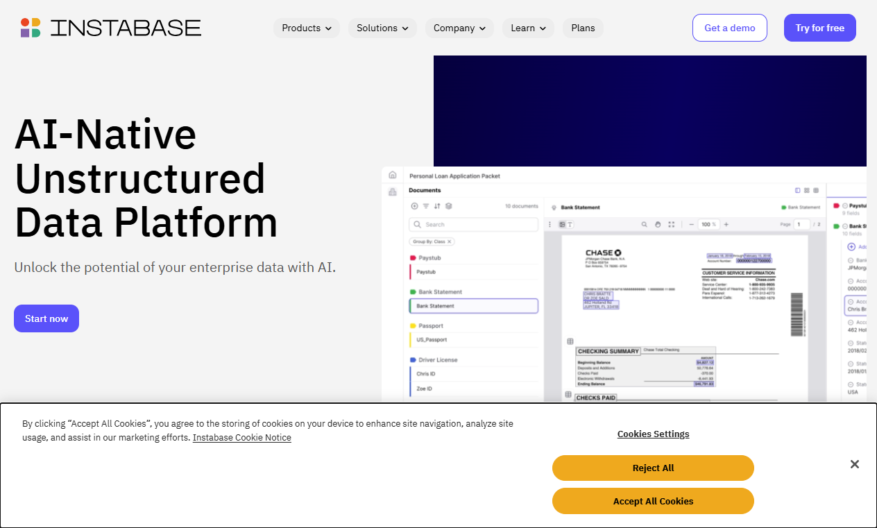Open the Products dropdown menu
This screenshot has height=528, width=877.
306,28
